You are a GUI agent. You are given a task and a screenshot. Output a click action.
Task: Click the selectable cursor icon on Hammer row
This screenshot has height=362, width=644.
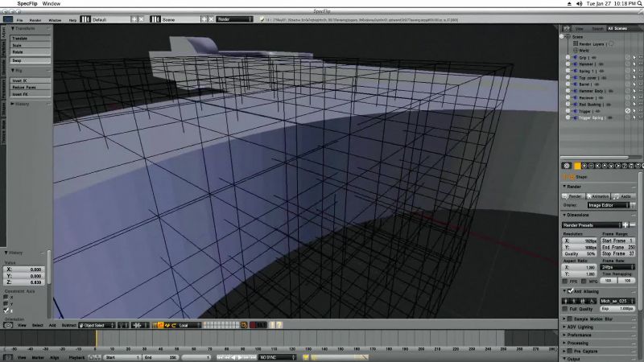pyautogui.click(x=634, y=64)
